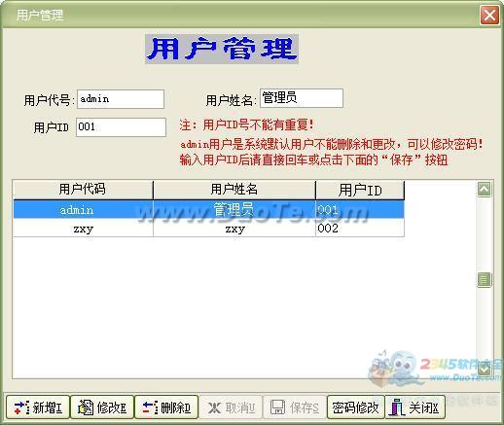Close the 用户管理 window with red X
504x425 pixels.
(x=489, y=15)
